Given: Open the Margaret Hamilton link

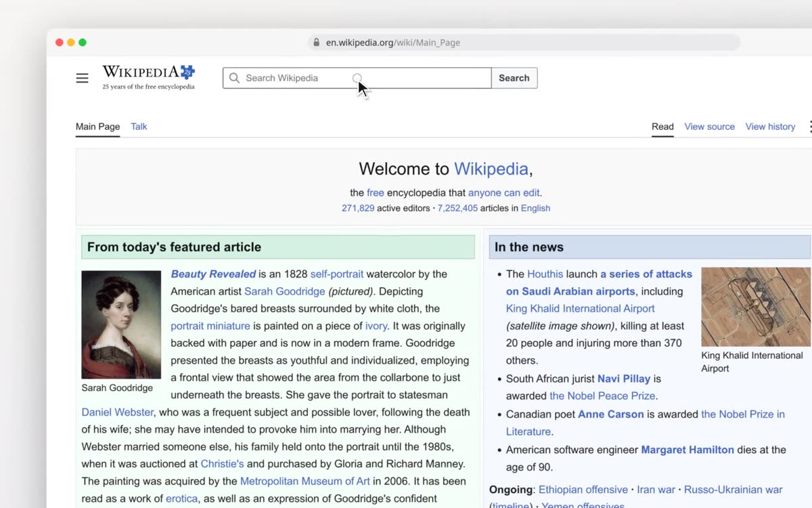Looking at the screenshot, I should point(687,449).
